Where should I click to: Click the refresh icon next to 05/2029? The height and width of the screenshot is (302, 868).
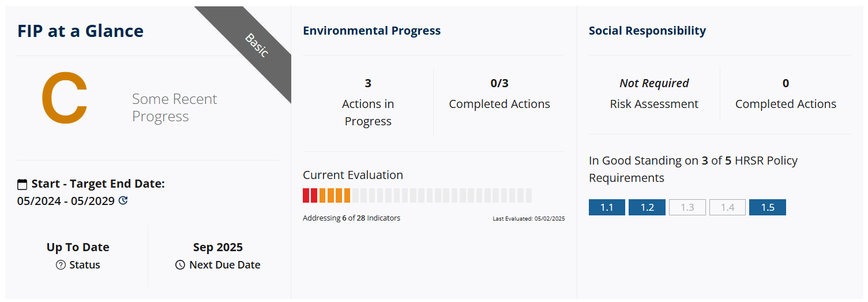coord(123,201)
